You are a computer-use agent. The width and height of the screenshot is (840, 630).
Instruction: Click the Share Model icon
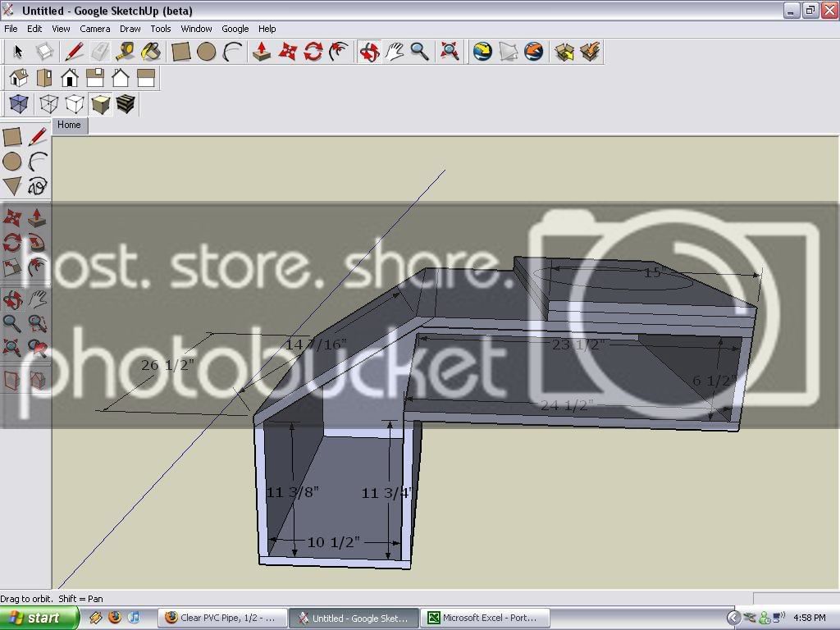[x=590, y=52]
